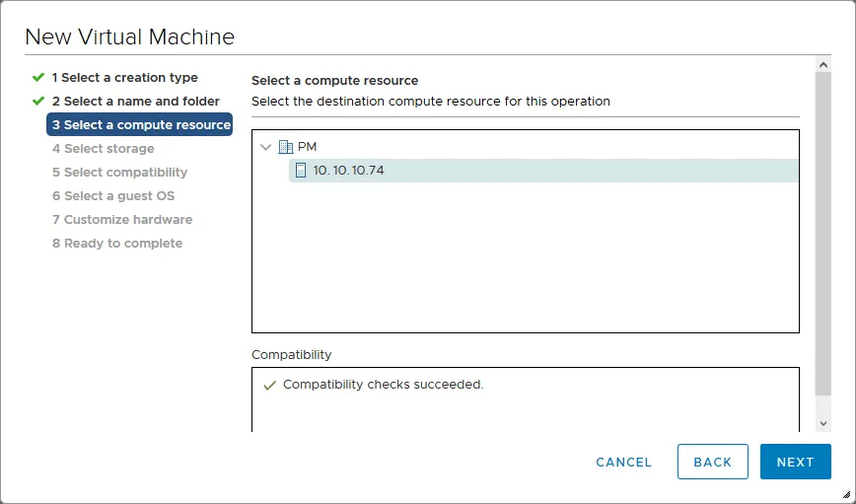Click green checkmark next to step 2
856x504 pixels.
point(38,101)
